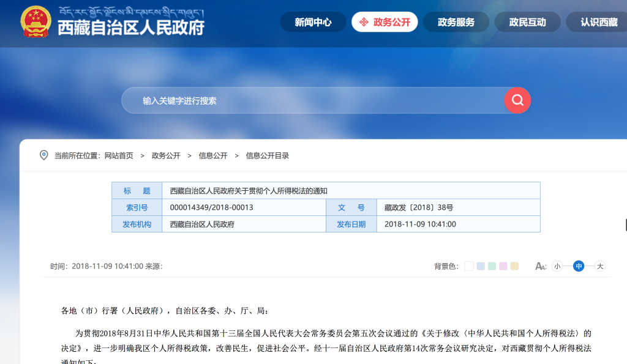
Task: Choose the light blue background swatch
Action: pyautogui.click(x=481, y=266)
